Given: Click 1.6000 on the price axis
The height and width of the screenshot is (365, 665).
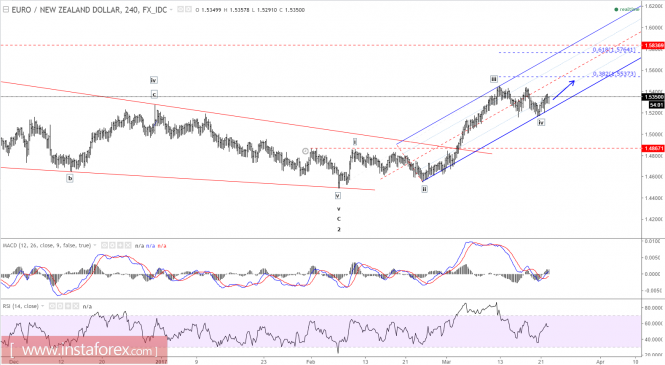Looking at the screenshot, I should coord(654,28).
